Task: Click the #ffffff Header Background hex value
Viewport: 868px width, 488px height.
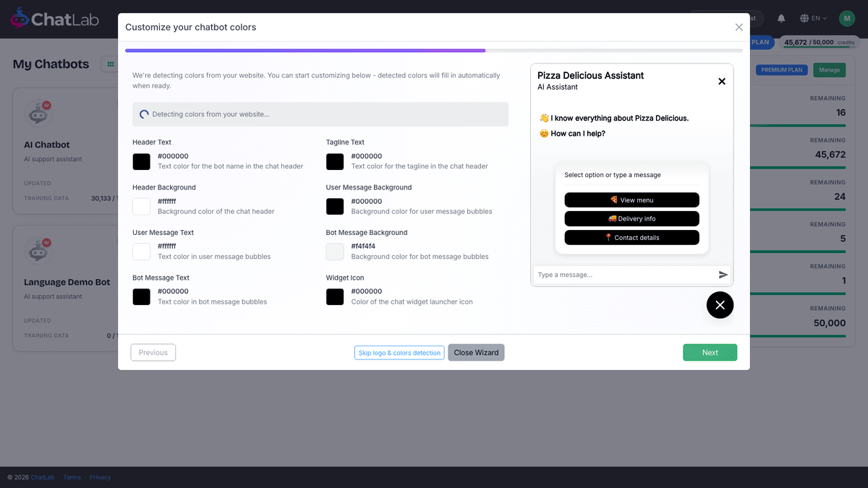Action: point(166,202)
